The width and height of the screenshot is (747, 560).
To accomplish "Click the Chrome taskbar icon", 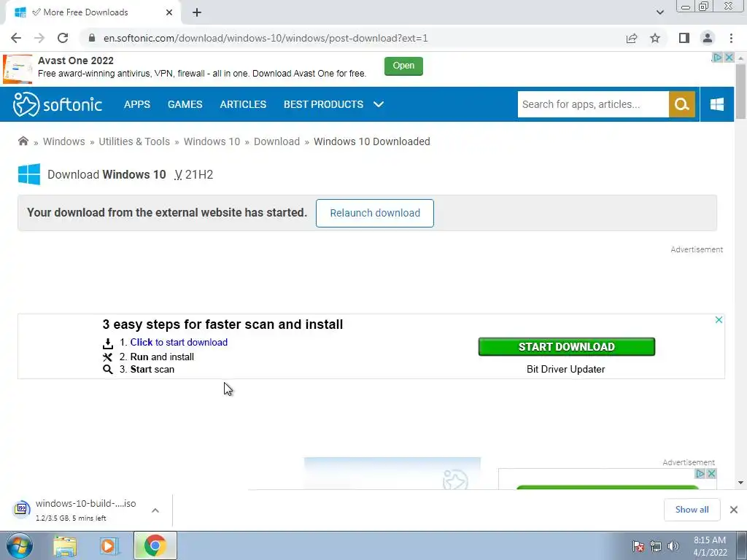I will pos(155,545).
